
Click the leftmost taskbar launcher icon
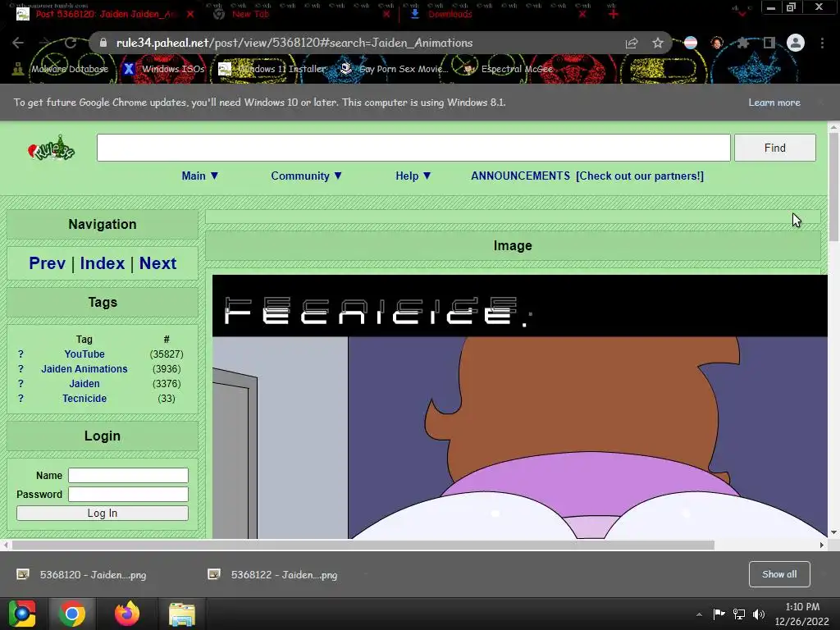(x=22, y=614)
